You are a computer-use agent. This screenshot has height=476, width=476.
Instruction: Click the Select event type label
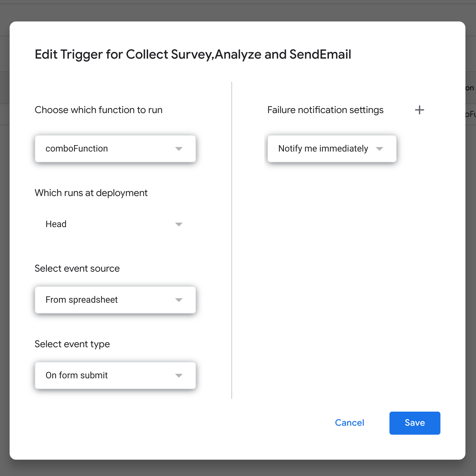pos(72,344)
